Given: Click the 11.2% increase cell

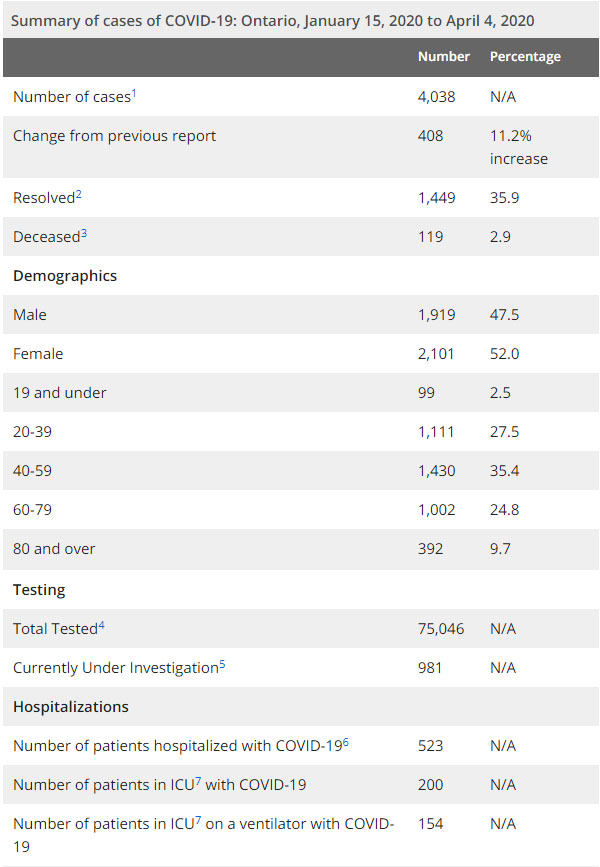Looking at the screenshot, I should click(x=518, y=147).
